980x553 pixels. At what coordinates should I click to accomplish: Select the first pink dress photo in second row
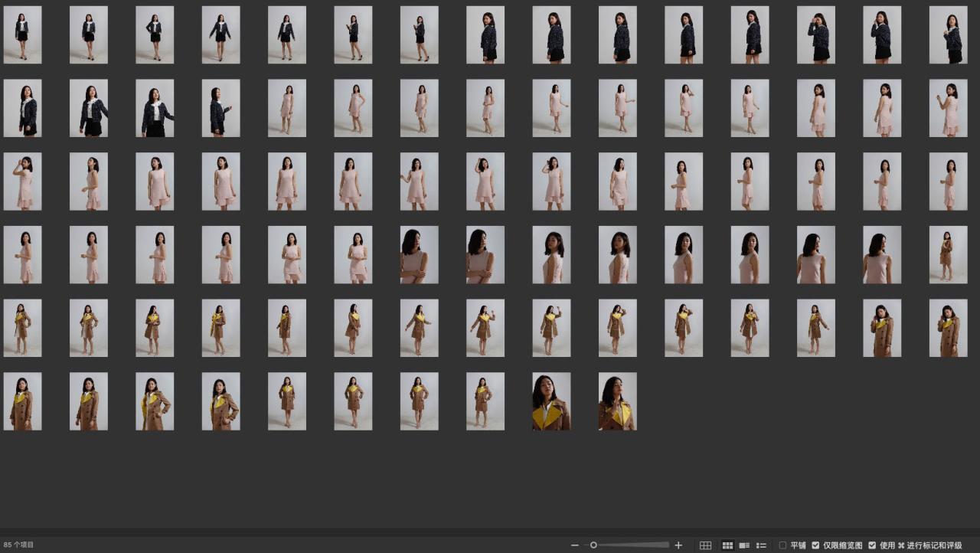[286, 108]
